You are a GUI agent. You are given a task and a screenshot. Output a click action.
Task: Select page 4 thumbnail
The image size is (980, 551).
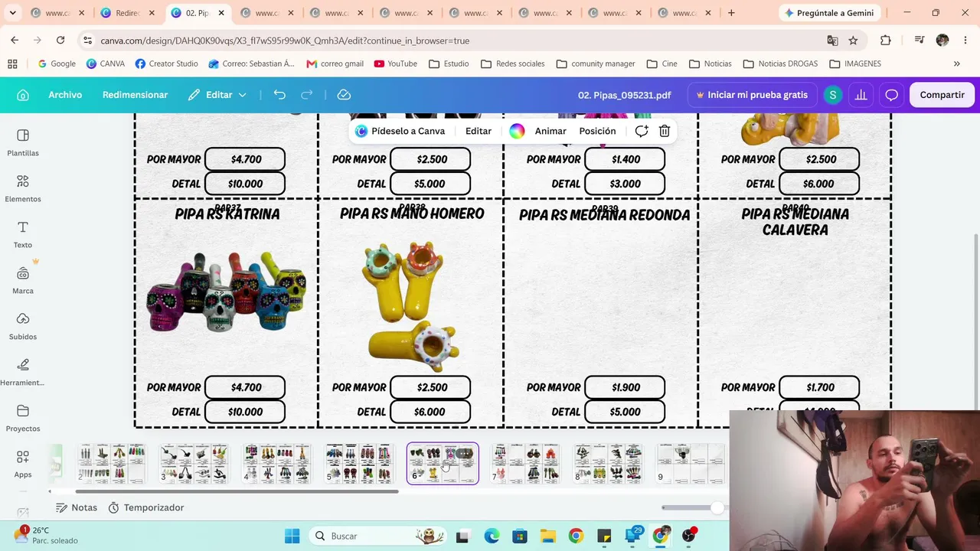[276, 464]
